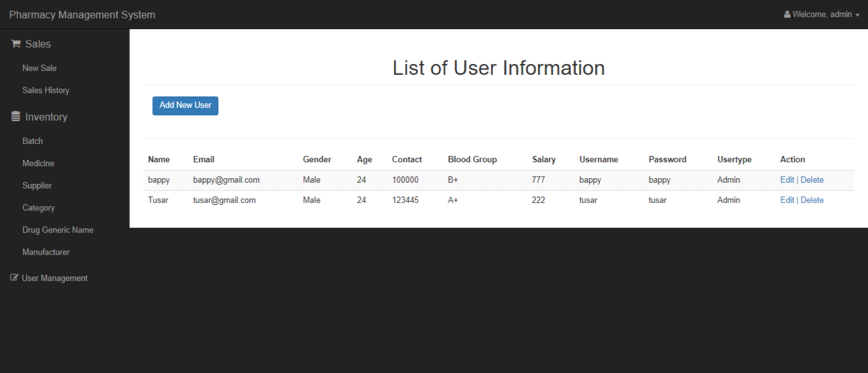
Task: Open the New Sale page
Action: pos(39,68)
